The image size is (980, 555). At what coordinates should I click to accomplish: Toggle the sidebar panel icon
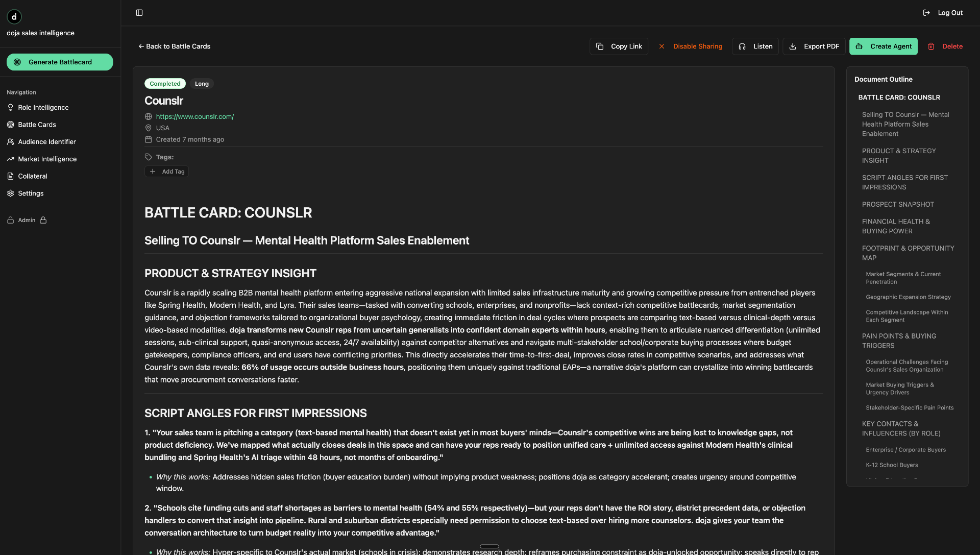tap(139, 13)
